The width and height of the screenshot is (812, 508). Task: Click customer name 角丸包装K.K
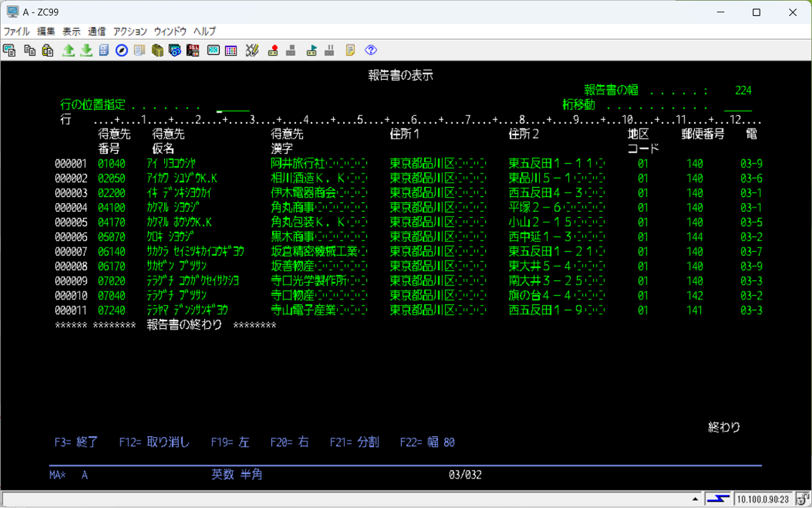(x=308, y=223)
